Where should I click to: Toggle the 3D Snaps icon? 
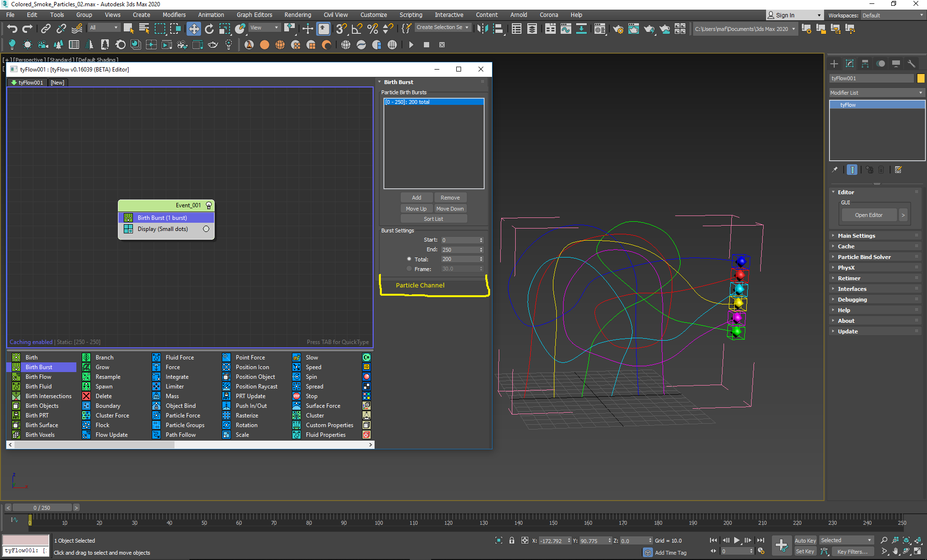pyautogui.click(x=341, y=29)
